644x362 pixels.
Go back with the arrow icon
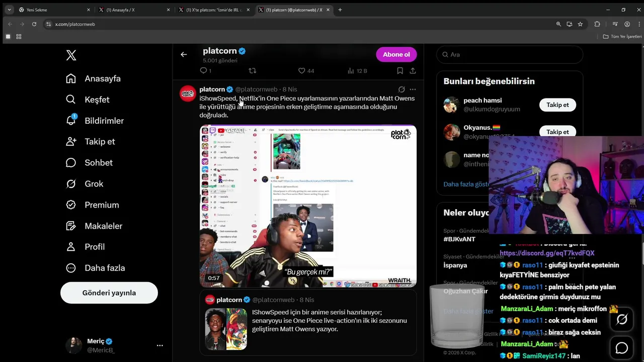point(184,54)
